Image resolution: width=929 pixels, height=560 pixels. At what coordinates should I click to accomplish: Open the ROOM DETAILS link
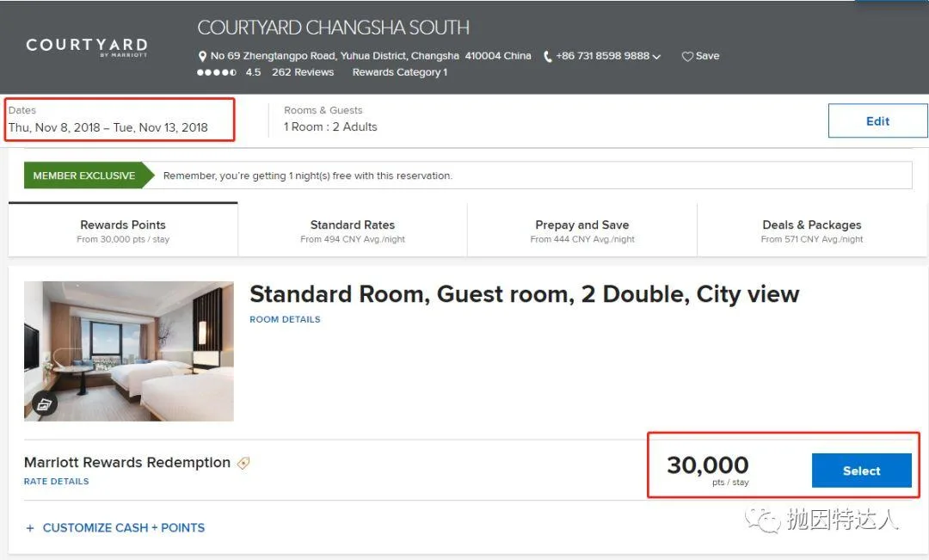[285, 319]
